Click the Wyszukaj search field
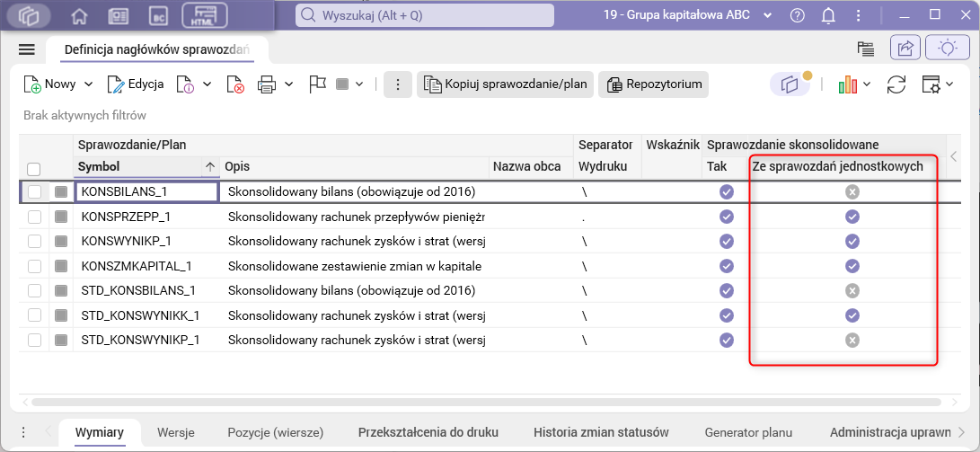 click(424, 15)
